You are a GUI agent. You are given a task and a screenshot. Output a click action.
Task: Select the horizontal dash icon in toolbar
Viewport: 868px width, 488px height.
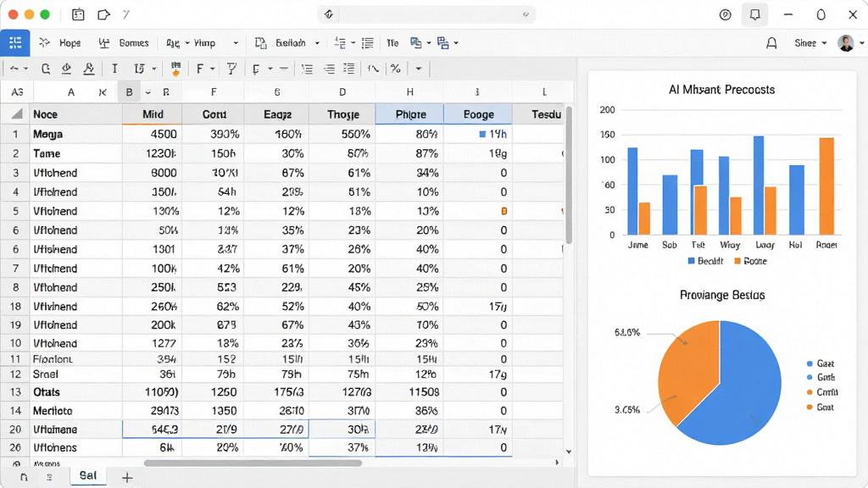click(x=284, y=69)
